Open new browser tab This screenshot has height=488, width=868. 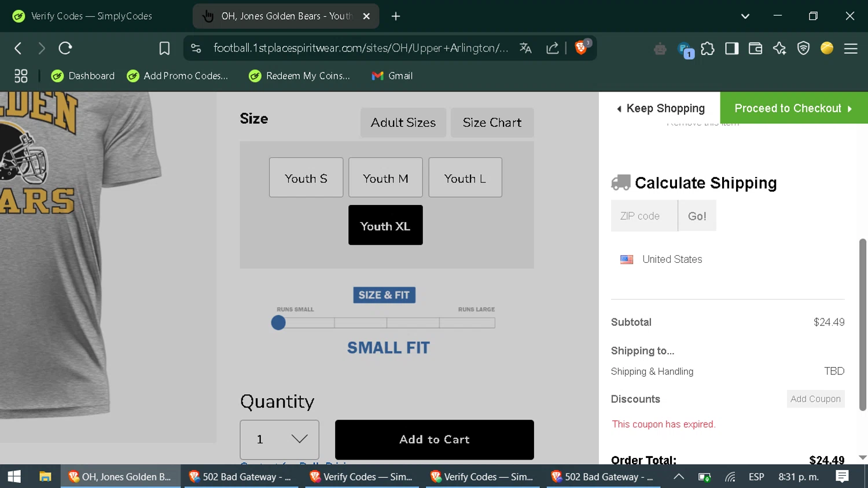pyautogui.click(x=396, y=16)
